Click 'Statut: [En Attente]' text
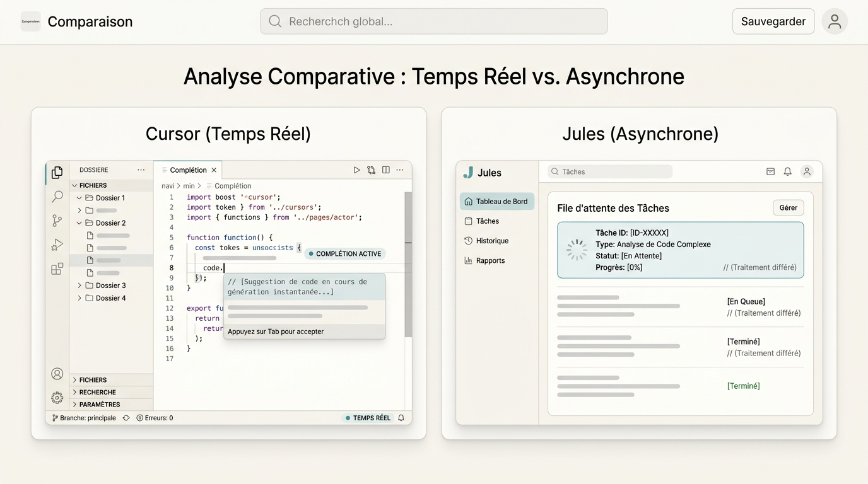This screenshot has height=484, width=868. click(x=629, y=256)
